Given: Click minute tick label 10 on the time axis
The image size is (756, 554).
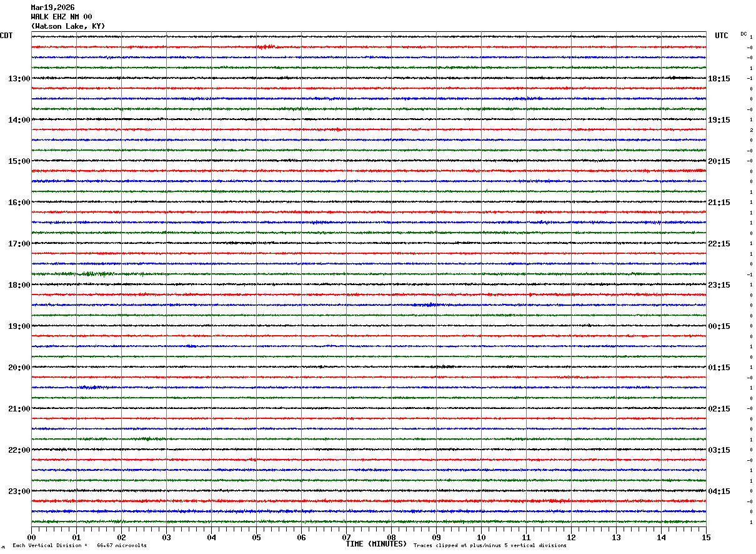Looking at the screenshot, I should pyautogui.click(x=481, y=537).
